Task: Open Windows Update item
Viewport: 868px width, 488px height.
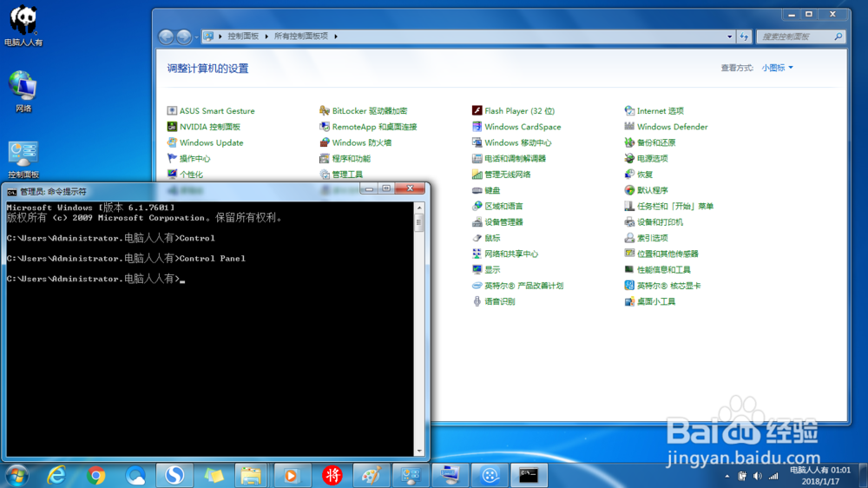Action: [206, 142]
